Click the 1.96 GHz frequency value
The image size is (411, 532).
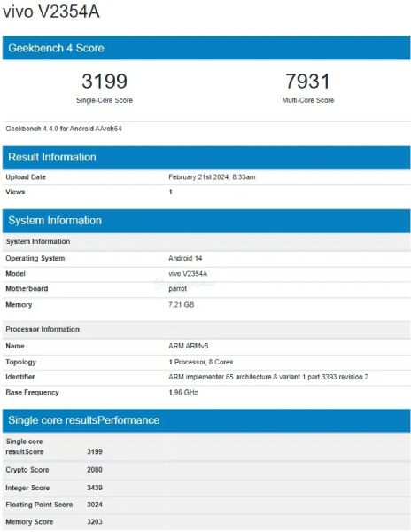click(x=183, y=393)
